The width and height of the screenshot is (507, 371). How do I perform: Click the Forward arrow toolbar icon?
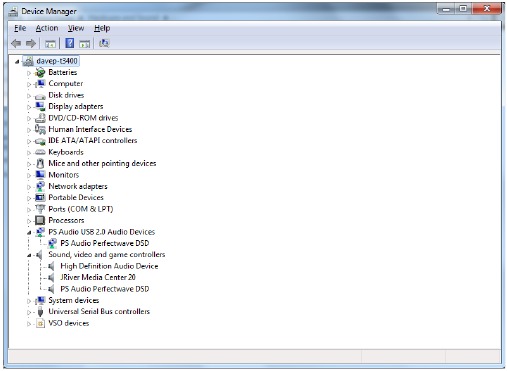tap(31, 43)
